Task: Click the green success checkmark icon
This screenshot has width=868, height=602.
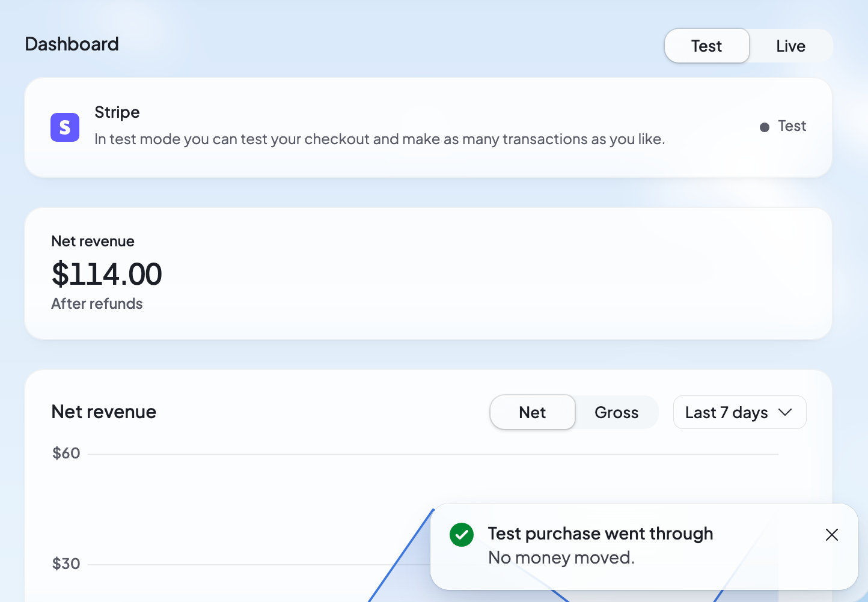Action: [462, 535]
